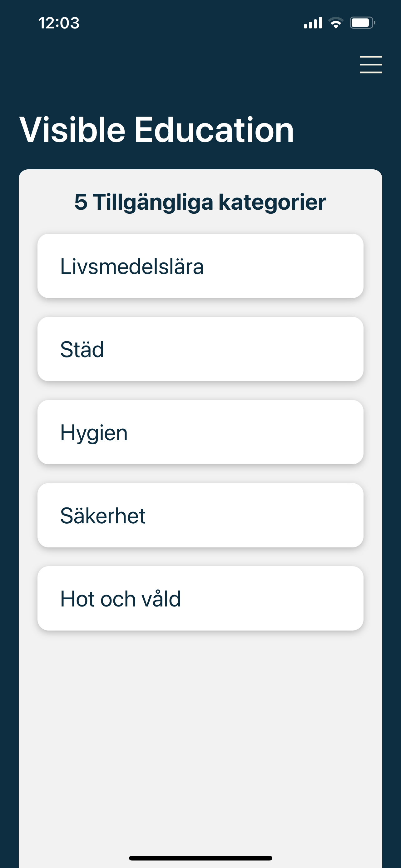Open the Livsmedelslära category
This screenshot has width=401, height=868.
tap(200, 266)
